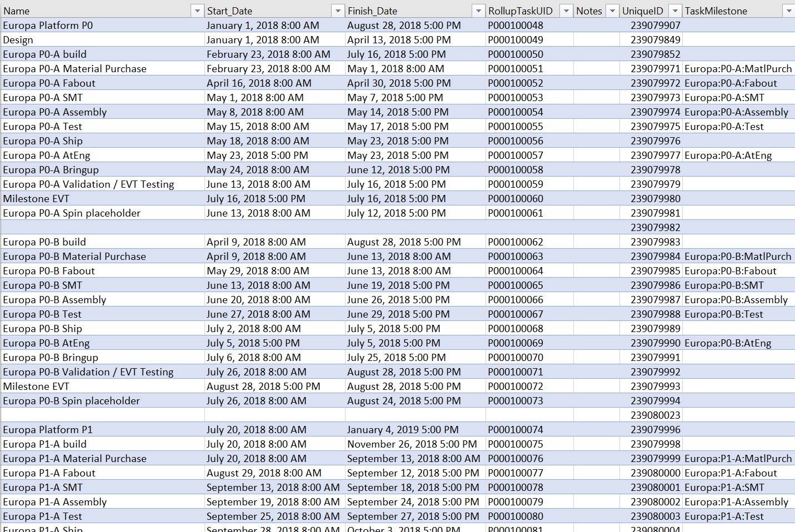
Task: Select the 'Europa:P0-A:AtEng' milestone cell
Action: coord(738,155)
